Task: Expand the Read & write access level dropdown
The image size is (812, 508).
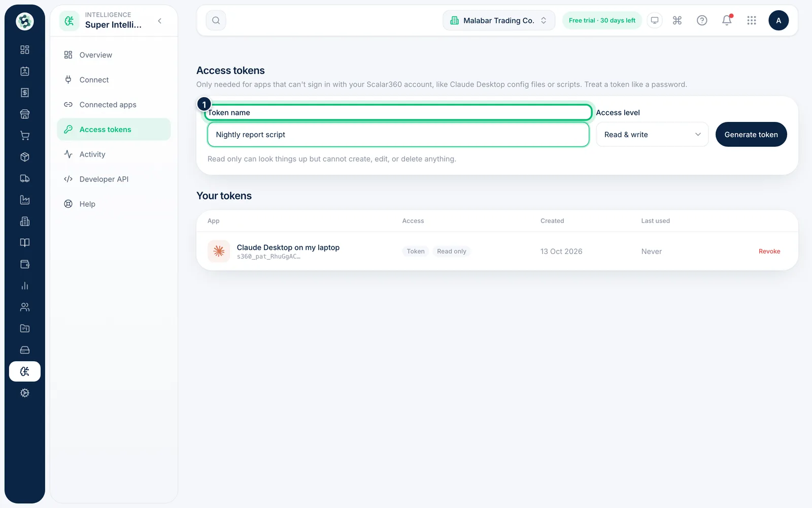Action: (652, 135)
